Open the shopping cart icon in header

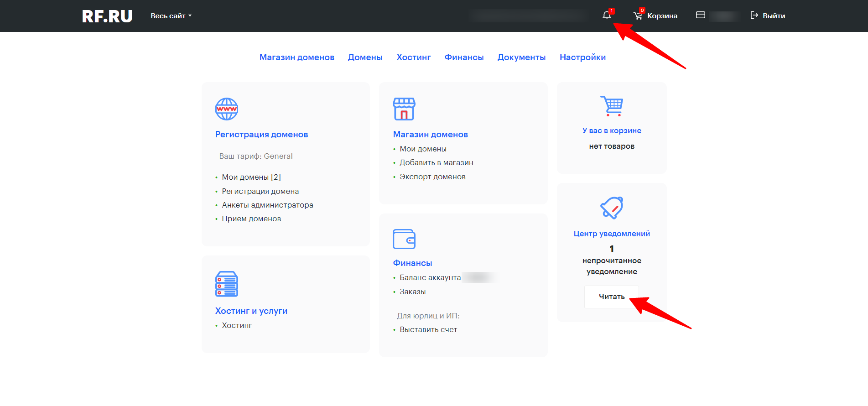pyautogui.click(x=638, y=16)
